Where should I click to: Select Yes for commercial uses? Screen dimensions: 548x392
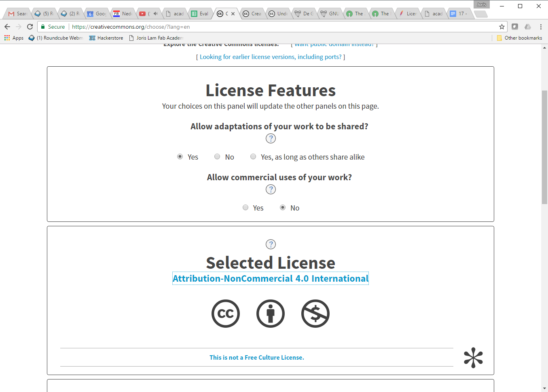point(245,208)
